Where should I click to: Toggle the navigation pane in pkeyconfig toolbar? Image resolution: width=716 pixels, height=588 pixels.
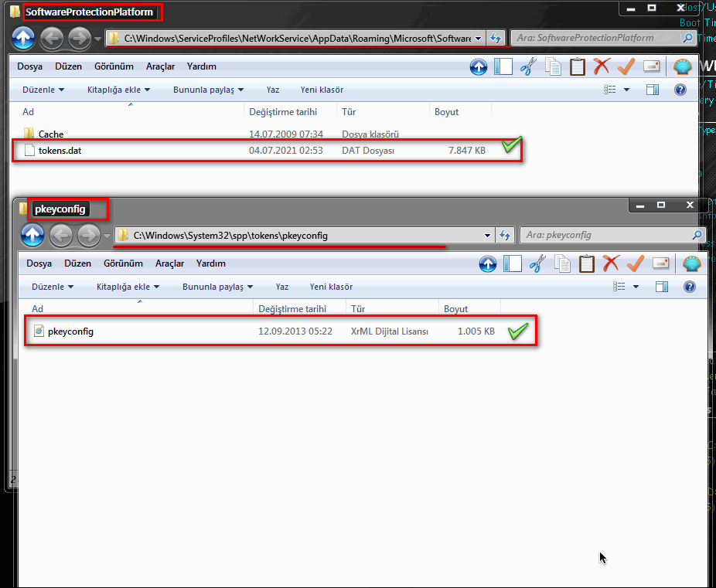513,263
